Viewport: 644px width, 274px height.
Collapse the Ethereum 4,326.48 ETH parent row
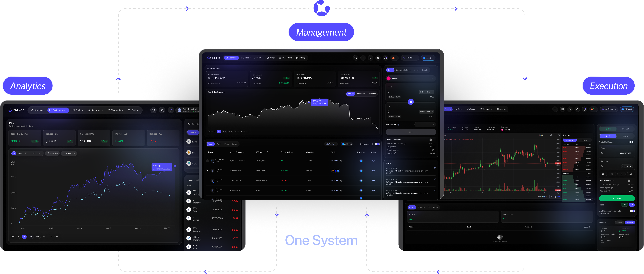207,171
